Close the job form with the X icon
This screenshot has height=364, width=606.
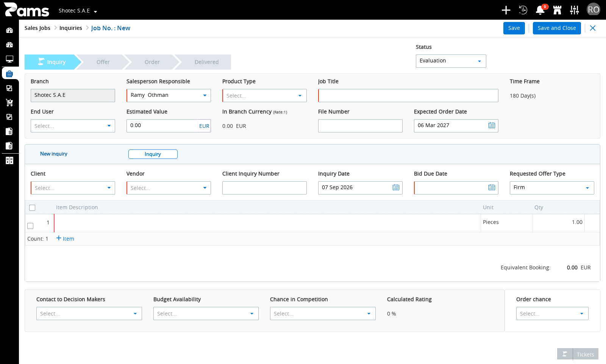(x=593, y=28)
